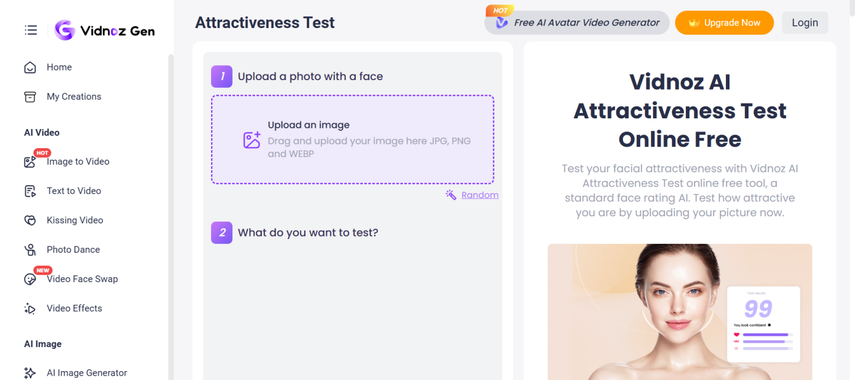Click the upload image plus icon
Viewport: 855px width, 380px height.
pyautogui.click(x=251, y=140)
